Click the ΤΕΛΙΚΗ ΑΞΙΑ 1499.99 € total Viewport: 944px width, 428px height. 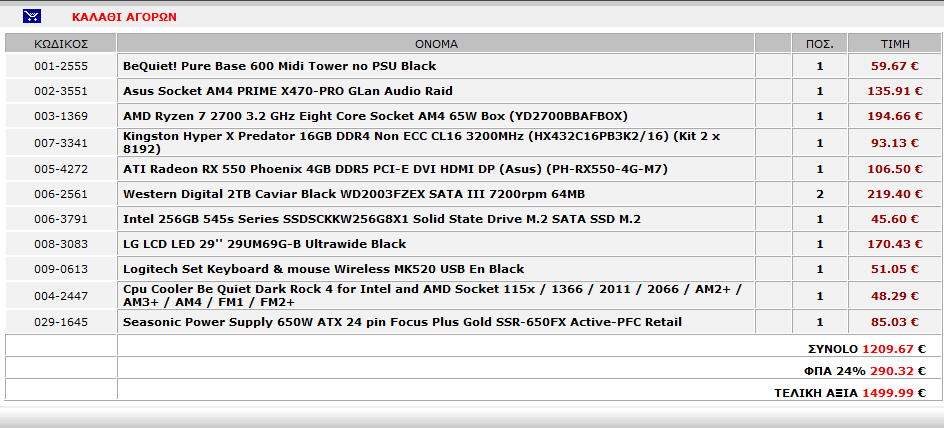point(850,393)
